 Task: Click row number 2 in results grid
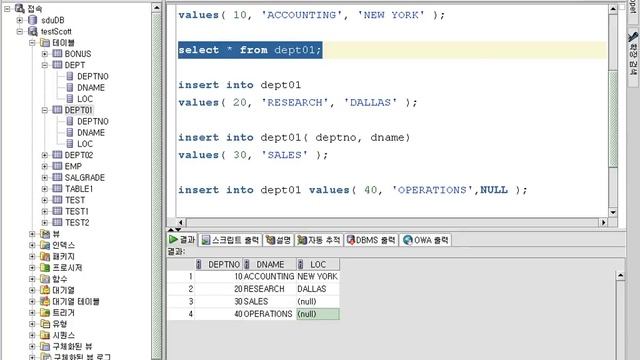click(181, 289)
